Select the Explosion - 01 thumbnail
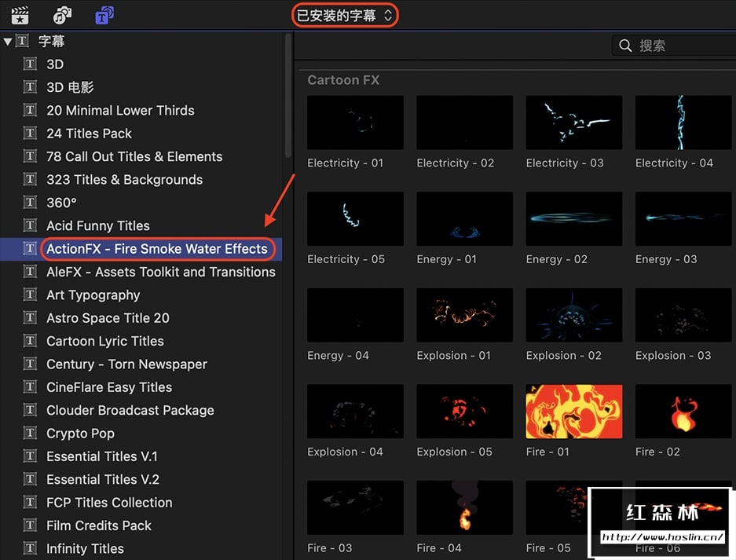Image resolution: width=736 pixels, height=560 pixels. [465, 315]
